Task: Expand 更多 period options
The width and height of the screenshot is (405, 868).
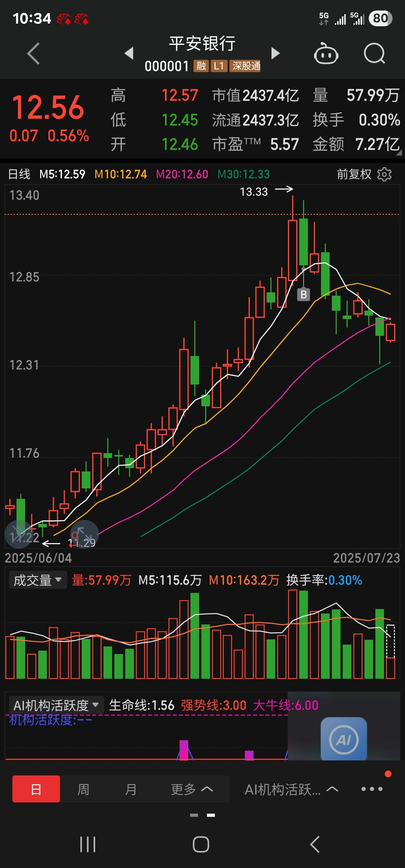Action: point(192,789)
